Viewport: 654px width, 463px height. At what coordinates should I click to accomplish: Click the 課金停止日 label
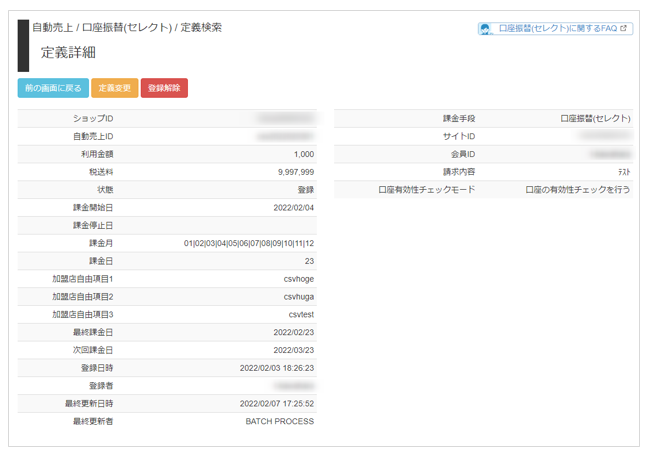93,226
